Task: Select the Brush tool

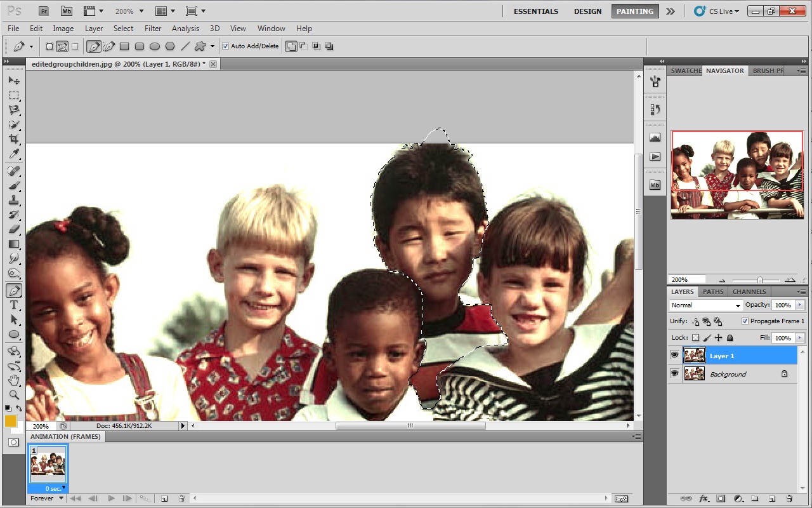Action: tap(14, 185)
